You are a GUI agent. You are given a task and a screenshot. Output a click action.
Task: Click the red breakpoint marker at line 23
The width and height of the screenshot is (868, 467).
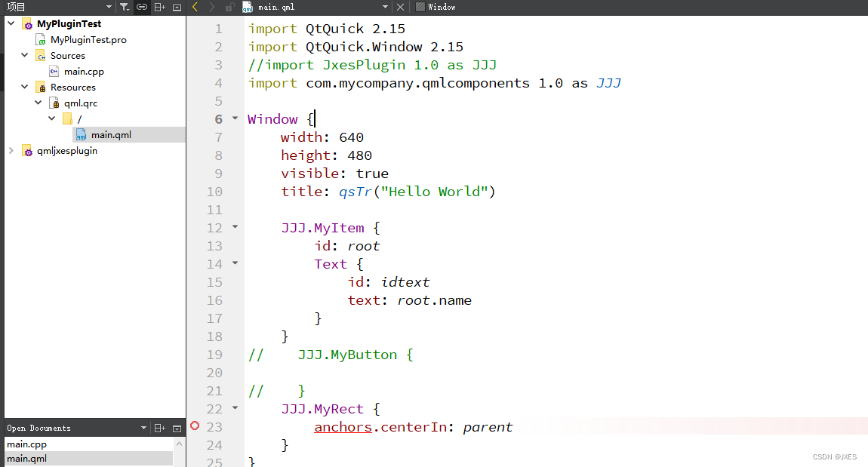[x=195, y=426]
